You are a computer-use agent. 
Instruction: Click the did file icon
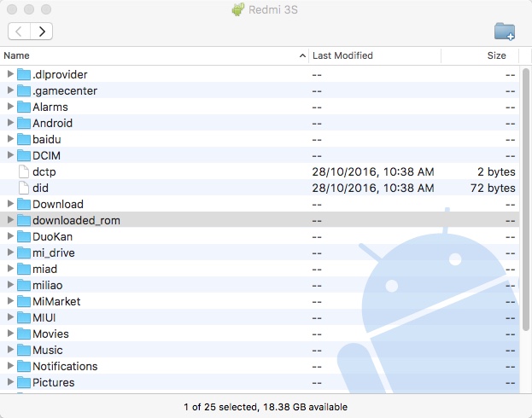pos(23,188)
